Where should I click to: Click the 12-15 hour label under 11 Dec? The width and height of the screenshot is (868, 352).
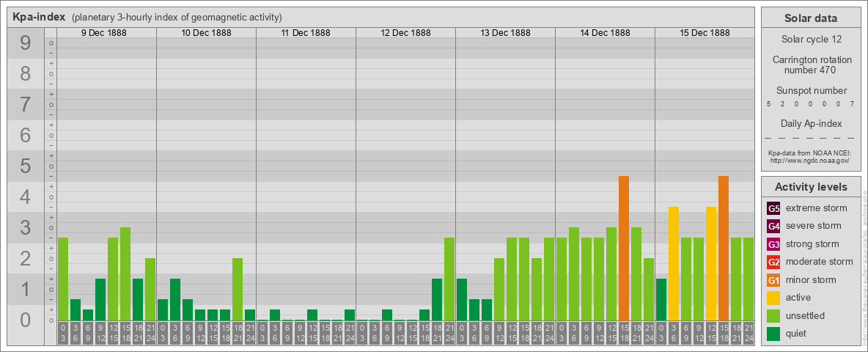point(312,333)
